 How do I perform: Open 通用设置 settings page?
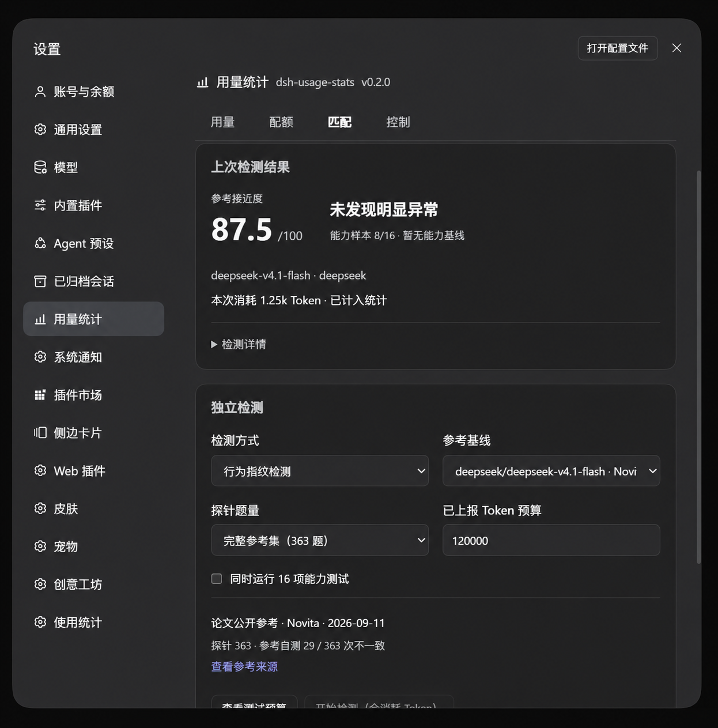click(x=94, y=129)
